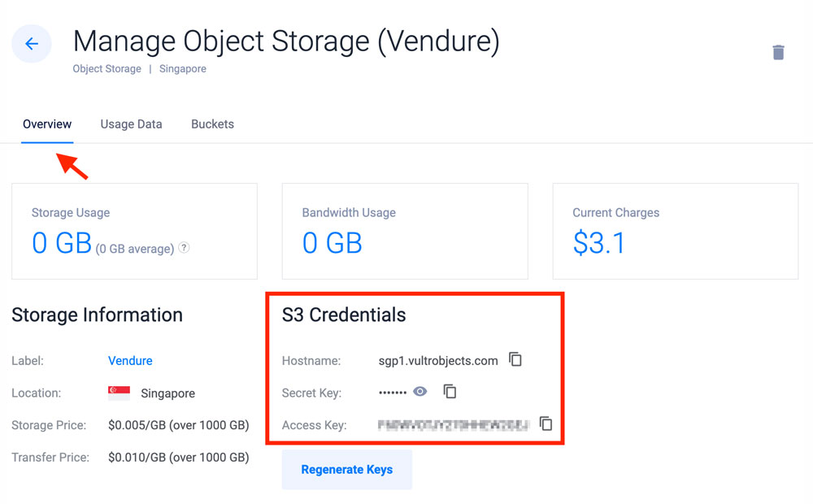This screenshot has width=813, height=504.
Task: Click the Bandwidth Usage 0 GB value
Action: click(x=332, y=243)
